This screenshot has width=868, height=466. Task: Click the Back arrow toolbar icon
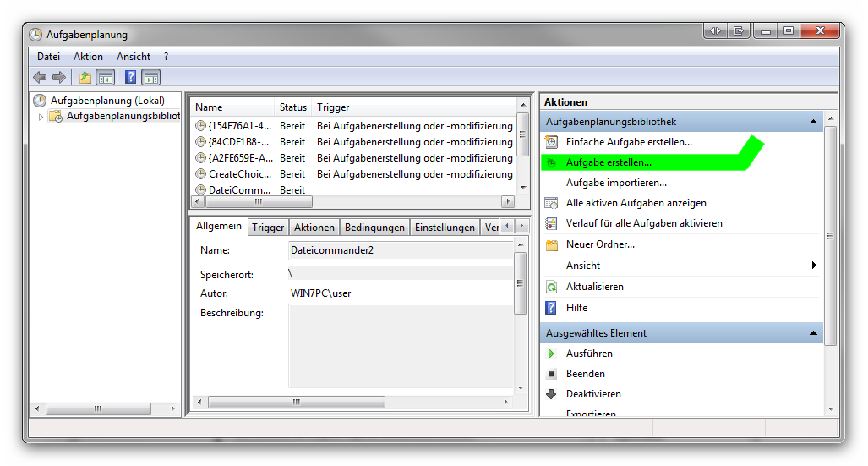point(40,78)
